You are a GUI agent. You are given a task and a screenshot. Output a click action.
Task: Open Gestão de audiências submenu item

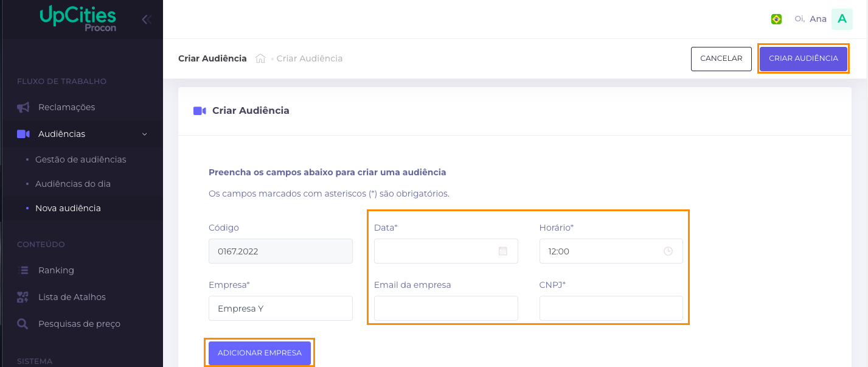pos(81,159)
